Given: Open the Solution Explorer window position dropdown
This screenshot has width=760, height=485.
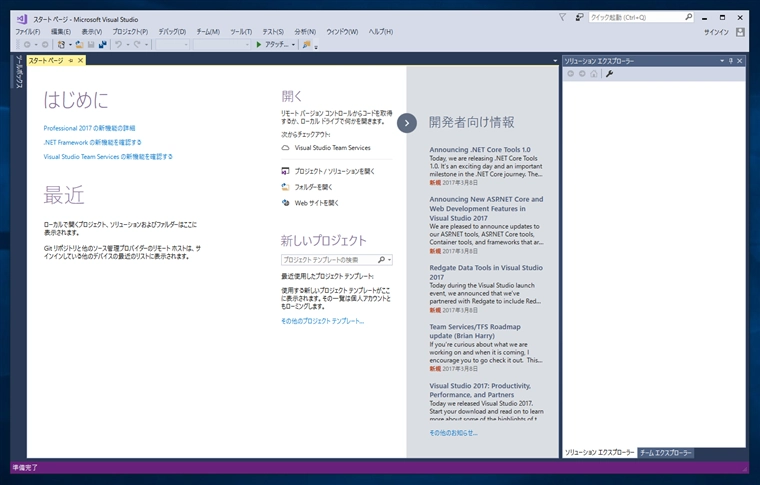Looking at the screenshot, I should pyautogui.click(x=722, y=61).
